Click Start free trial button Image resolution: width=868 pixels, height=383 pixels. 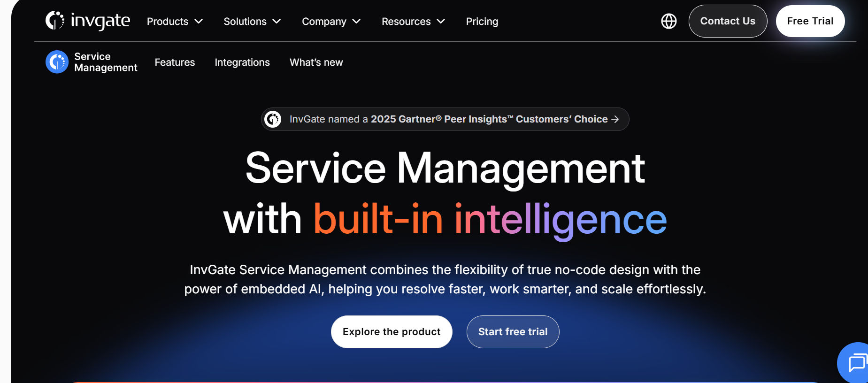coord(513,332)
